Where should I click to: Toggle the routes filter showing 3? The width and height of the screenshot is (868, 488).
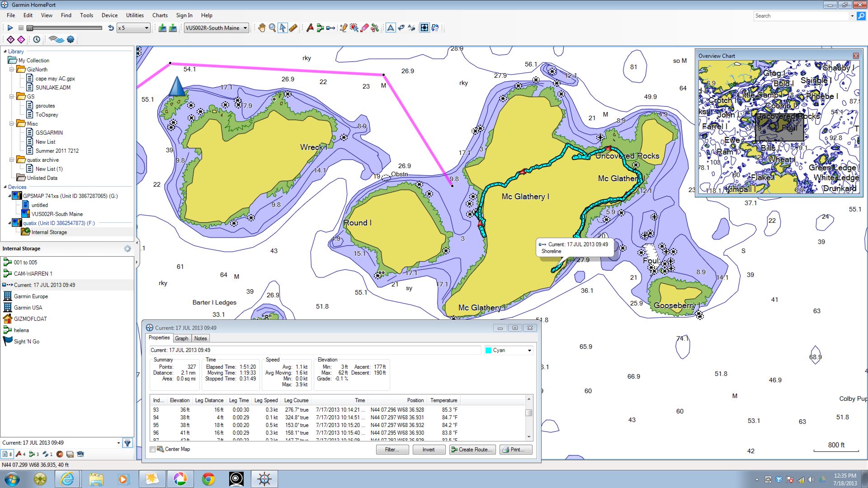pyautogui.click(x=34, y=454)
